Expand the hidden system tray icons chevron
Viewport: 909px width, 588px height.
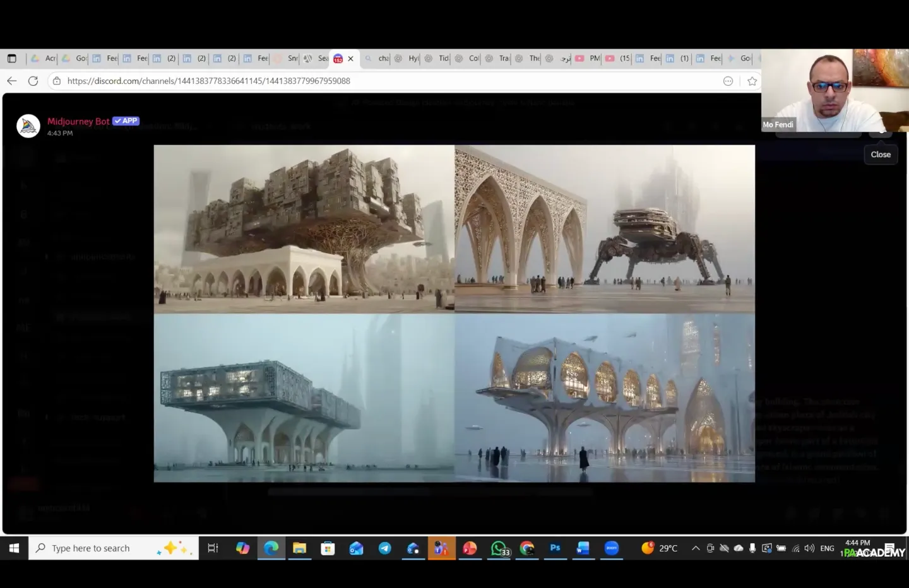pyautogui.click(x=696, y=548)
